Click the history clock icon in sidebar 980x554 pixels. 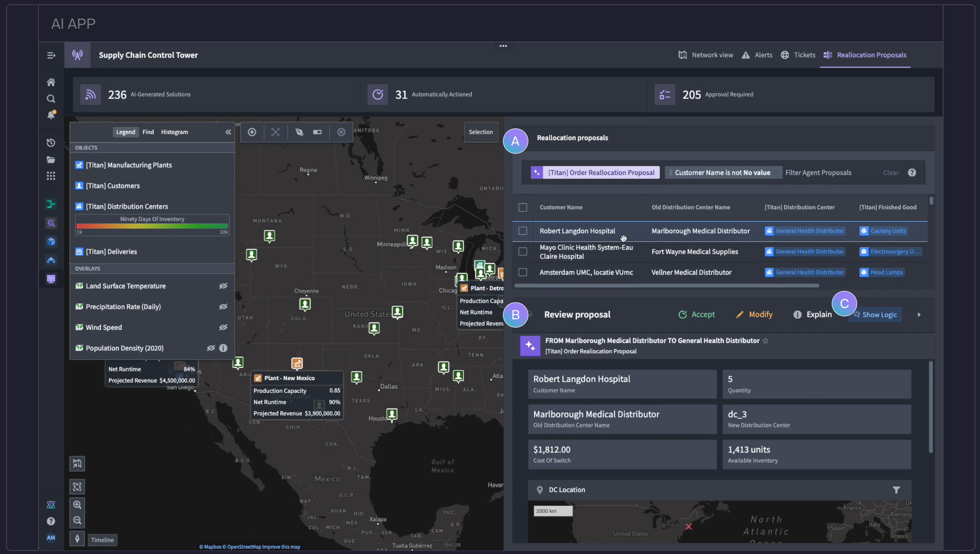click(51, 143)
